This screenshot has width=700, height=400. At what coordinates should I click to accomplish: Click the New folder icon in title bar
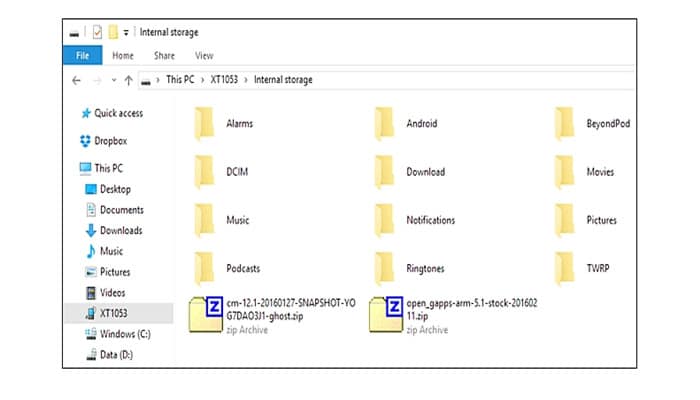click(x=113, y=32)
